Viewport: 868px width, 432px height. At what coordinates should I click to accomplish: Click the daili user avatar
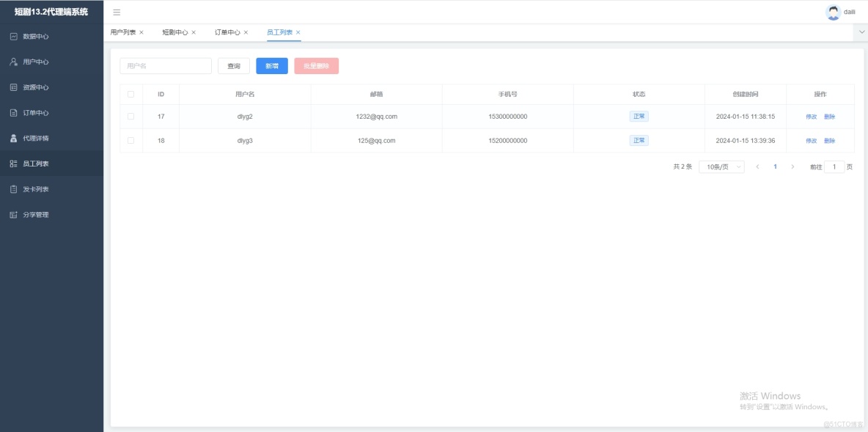[832, 12]
